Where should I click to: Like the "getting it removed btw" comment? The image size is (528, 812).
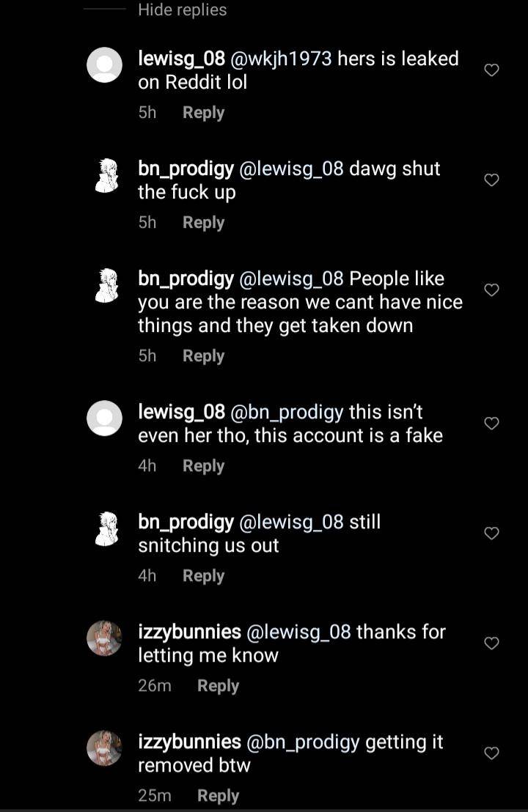[492, 753]
